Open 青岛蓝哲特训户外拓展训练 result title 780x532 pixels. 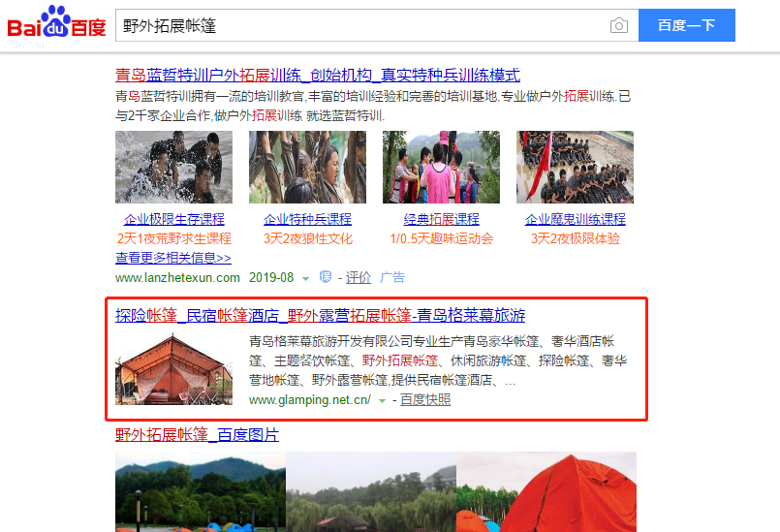tap(318, 76)
